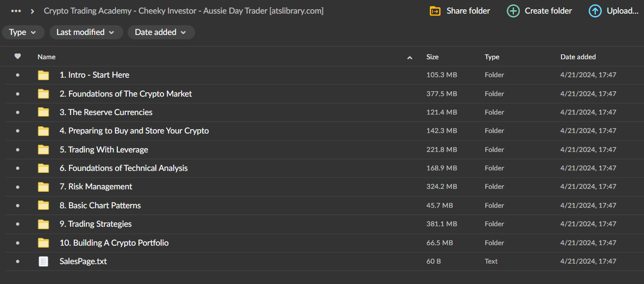Click the heart icon in the column header
This screenshot has height=284, width=644.
point(17,56)
